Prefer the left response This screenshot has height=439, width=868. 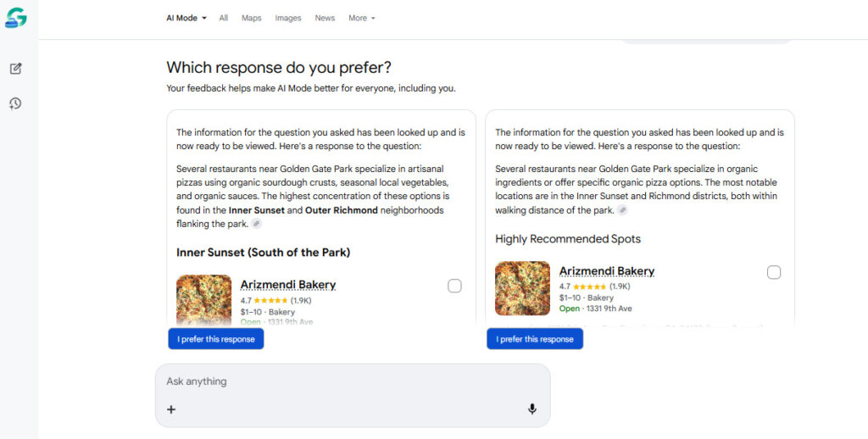pyautogui.click(x=216, y=339)
